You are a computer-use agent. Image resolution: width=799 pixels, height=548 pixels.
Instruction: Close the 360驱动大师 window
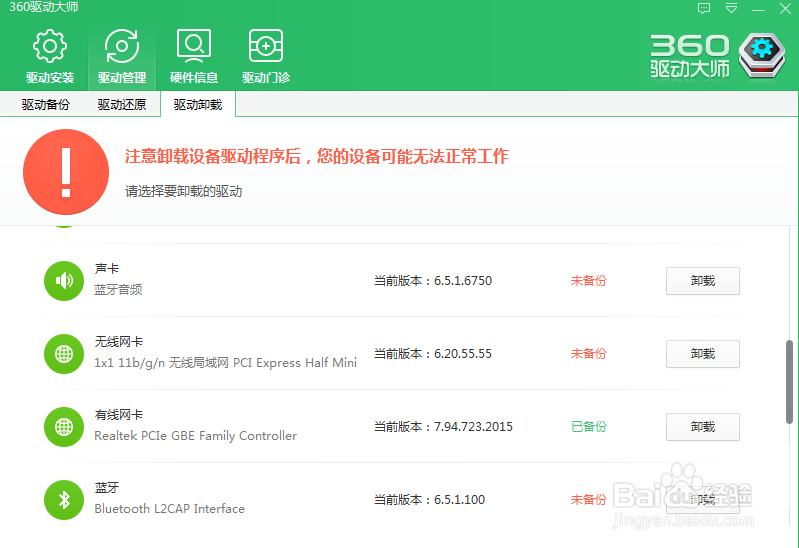(785, 9)
